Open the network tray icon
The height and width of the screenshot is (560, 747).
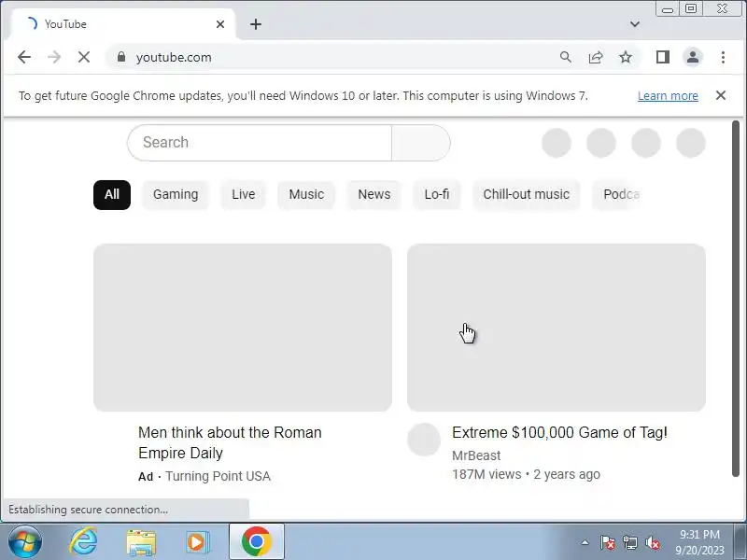(629, 542)
